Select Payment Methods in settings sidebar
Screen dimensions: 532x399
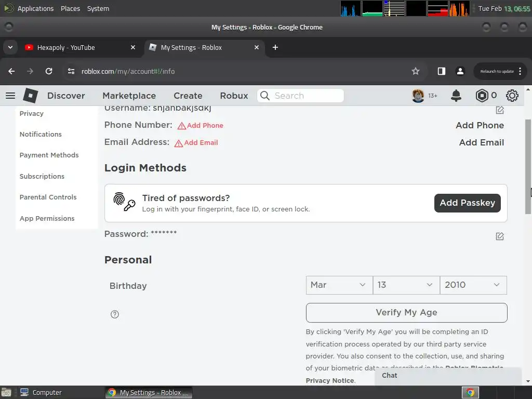(x=49, y=155)
